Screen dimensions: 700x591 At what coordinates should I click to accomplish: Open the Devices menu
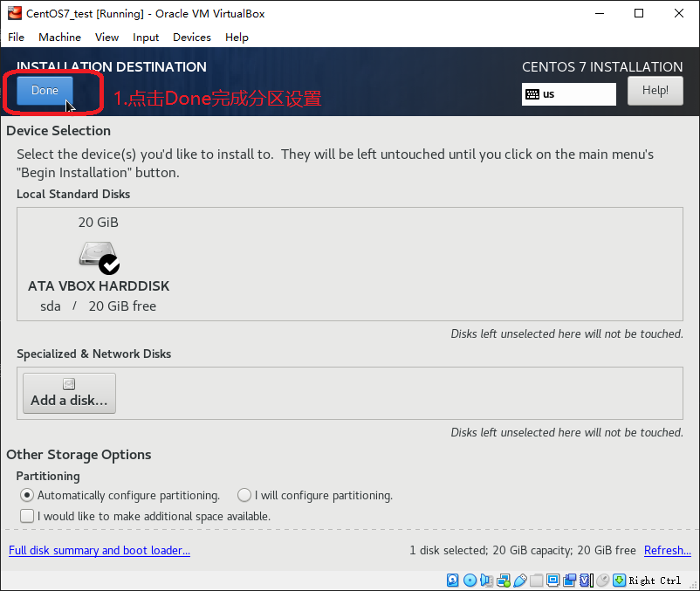pos(192,37)
